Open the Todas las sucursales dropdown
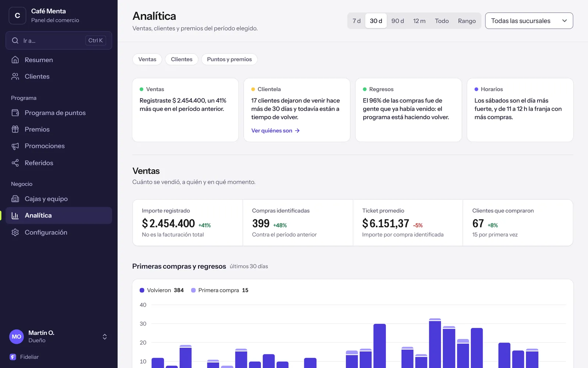 coord(529,21)
